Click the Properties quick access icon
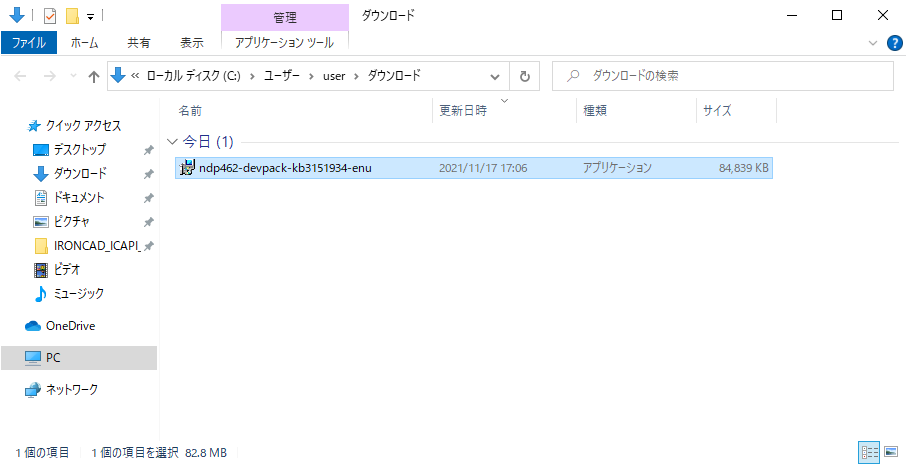Screen dimensions: 907x465 click(x=50, y=16)
